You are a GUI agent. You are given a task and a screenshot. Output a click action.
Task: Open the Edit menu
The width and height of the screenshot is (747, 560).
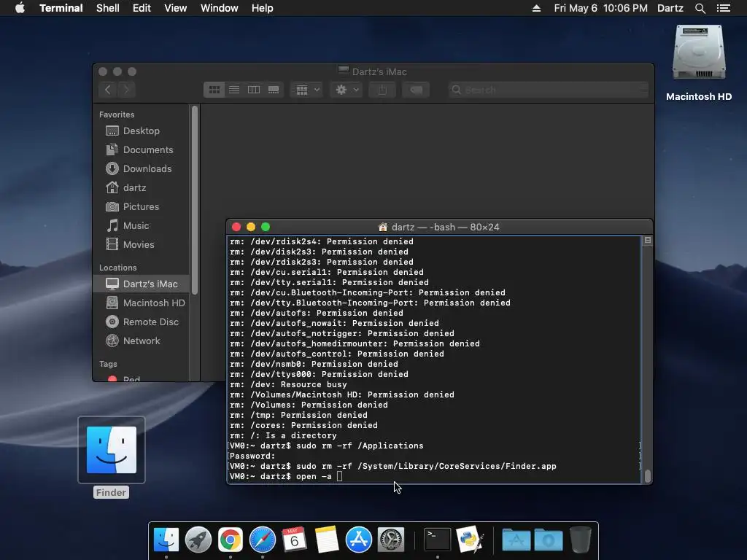click(x=142, y=8)
